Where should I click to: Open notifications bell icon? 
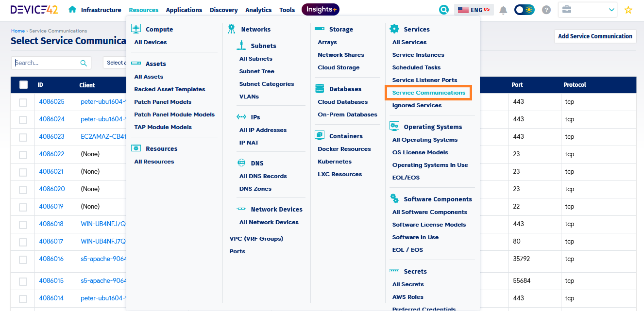tap(503, 10)
